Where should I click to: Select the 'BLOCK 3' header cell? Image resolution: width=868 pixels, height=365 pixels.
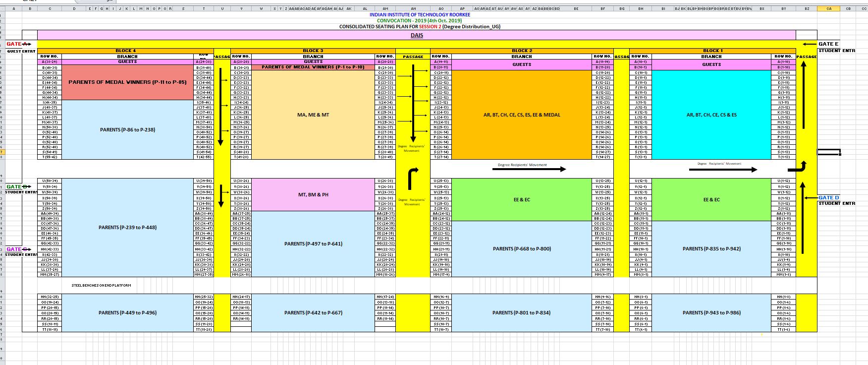[x=313, y=51]
